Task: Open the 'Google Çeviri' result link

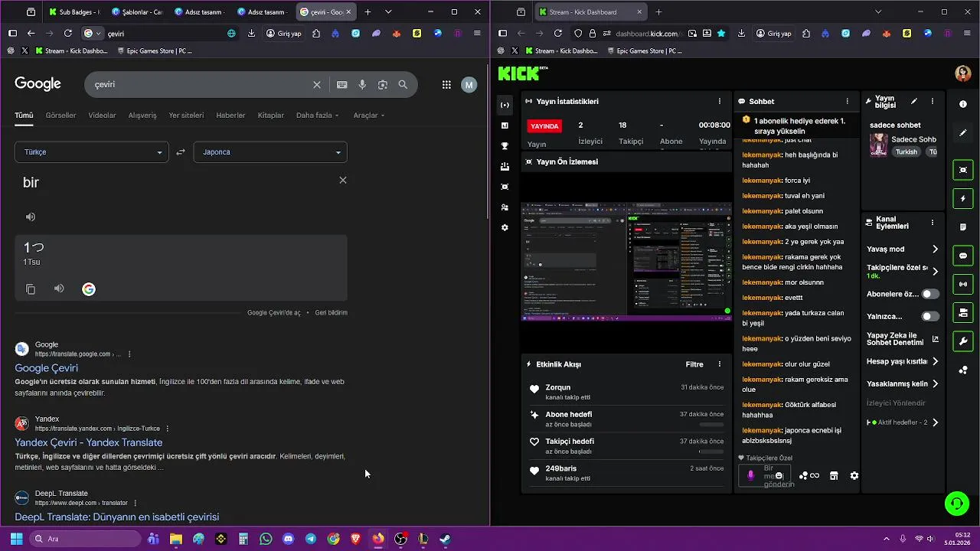Action: [x=46, y=368]
